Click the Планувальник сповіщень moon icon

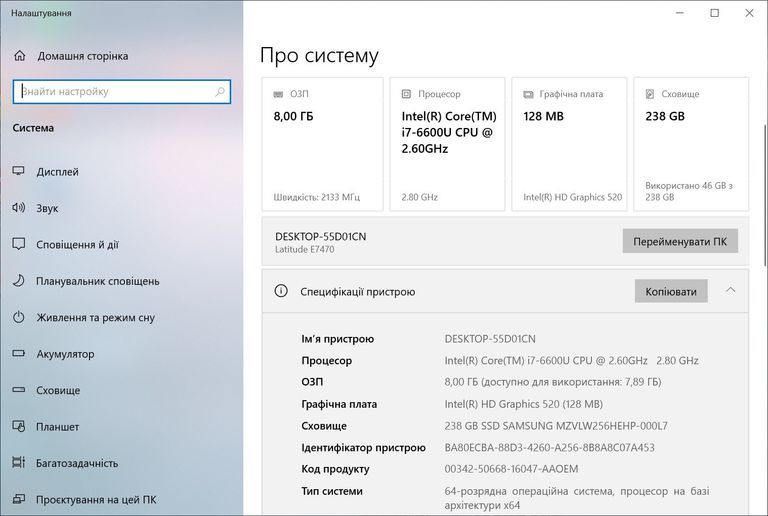click(18, 281)
